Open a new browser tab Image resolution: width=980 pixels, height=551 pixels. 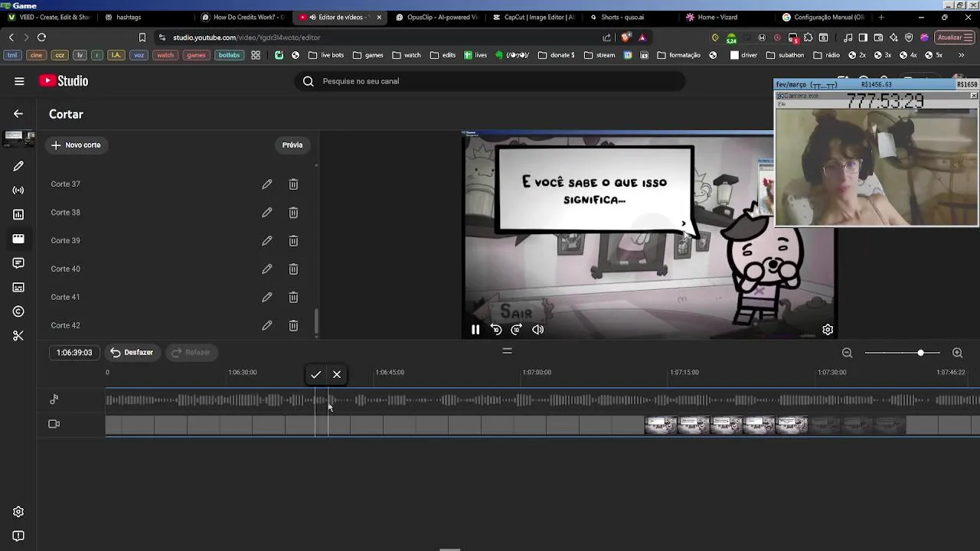click(881, 17)
